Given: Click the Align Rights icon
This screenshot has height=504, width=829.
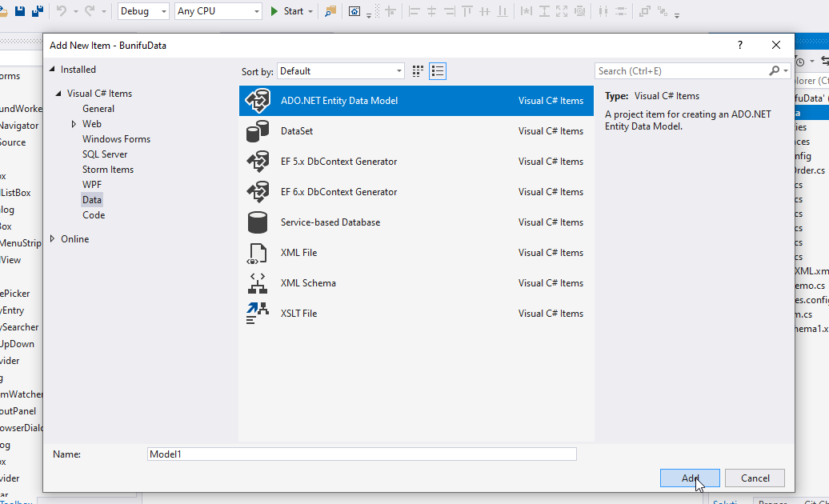Looking at the screenshot, I should [450, 11].
